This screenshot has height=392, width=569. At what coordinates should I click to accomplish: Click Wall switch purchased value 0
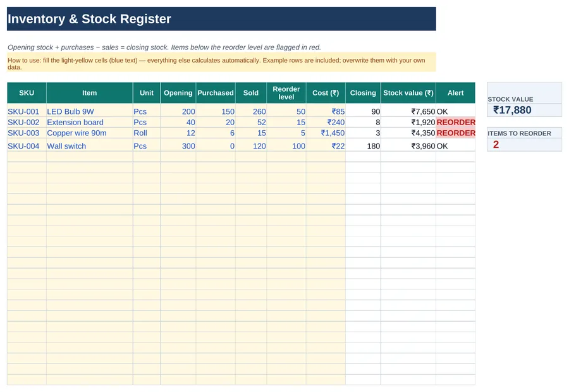tap(216, 146)
